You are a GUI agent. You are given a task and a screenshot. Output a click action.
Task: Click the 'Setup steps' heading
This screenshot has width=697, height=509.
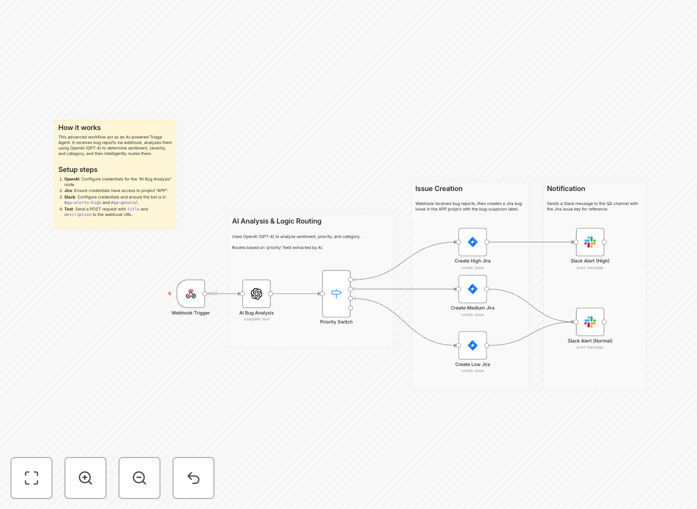click(78, 169)
